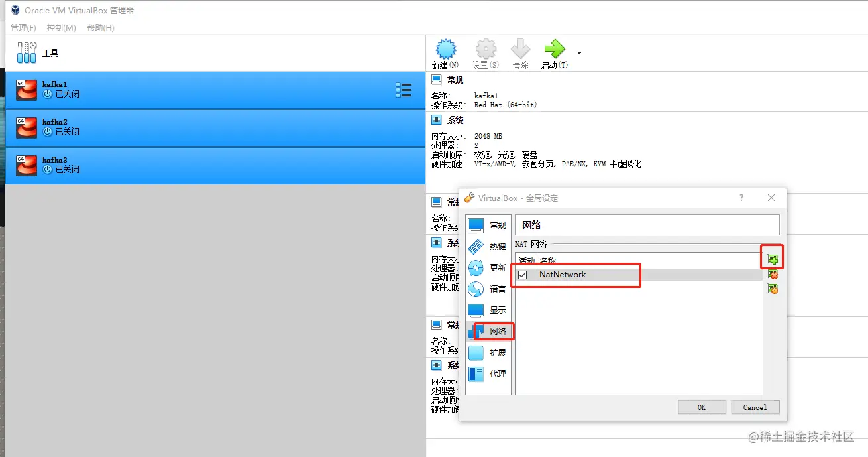The image size is (868, 457).
Task: Confirm global settings with OK
Action: pos(702,407)
